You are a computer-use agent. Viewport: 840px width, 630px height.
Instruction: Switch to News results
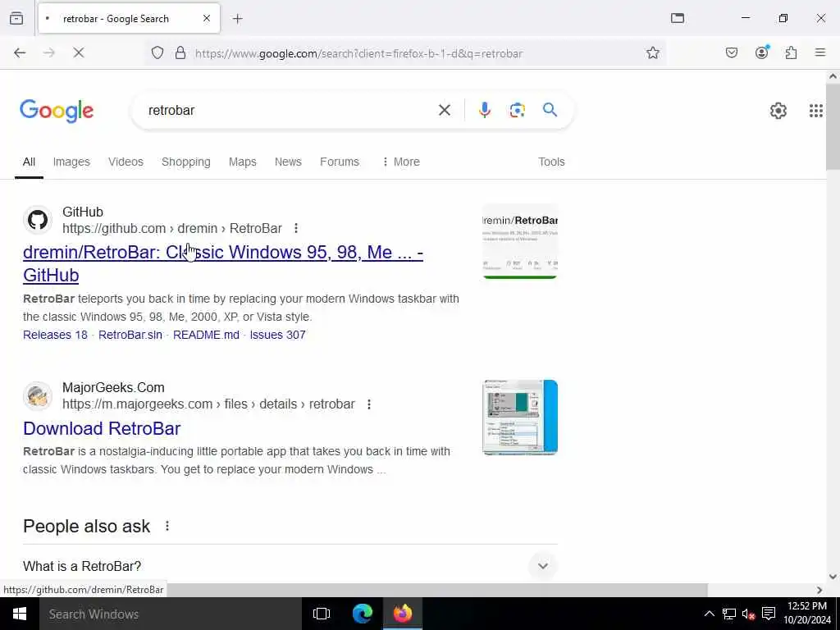(x=288, y=162)
